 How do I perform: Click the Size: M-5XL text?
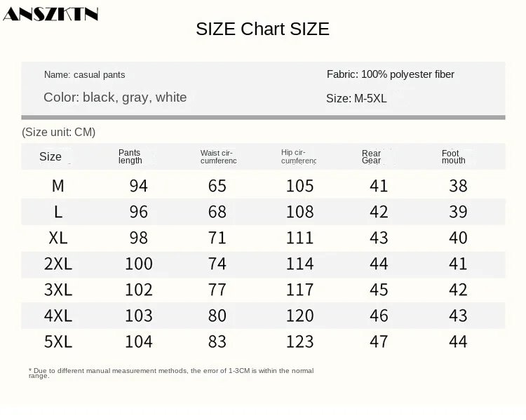(x=356, y=98)
